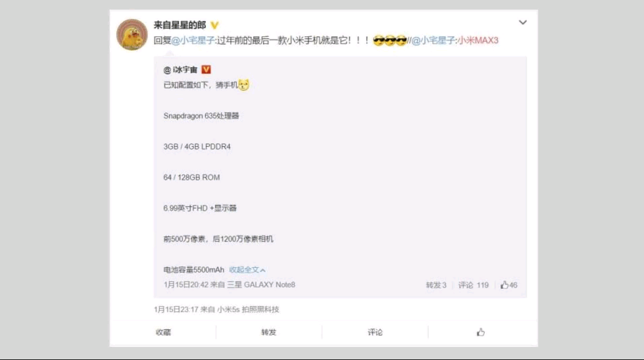Click the bottom 转发 repost tab
Image resolution: width=644 pixels, height=360 pixels.
tap(269, 332)
